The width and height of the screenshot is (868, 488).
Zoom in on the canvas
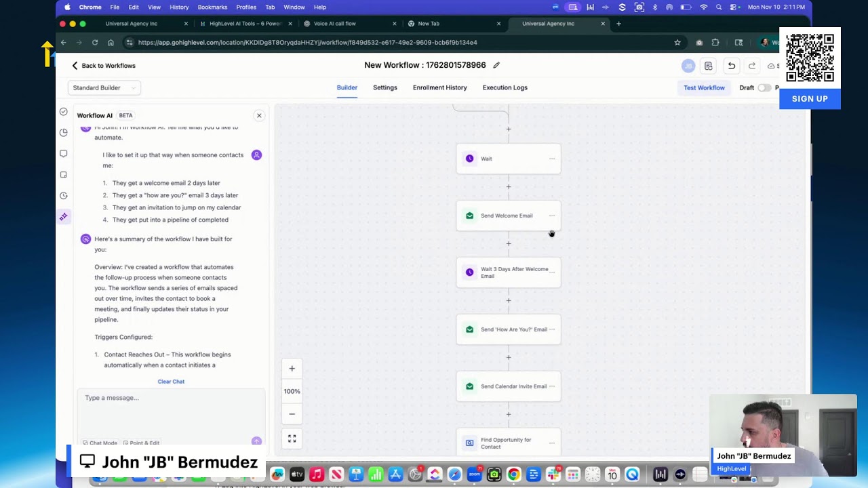[292, 369]
